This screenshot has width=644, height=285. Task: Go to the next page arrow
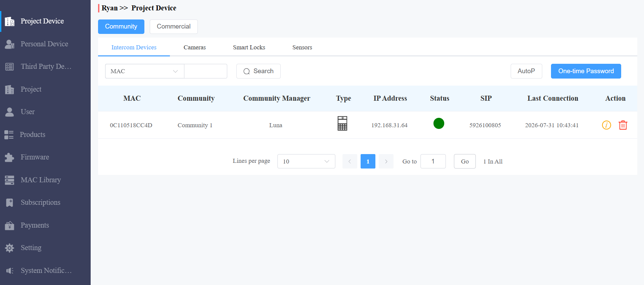click(386, 161)
